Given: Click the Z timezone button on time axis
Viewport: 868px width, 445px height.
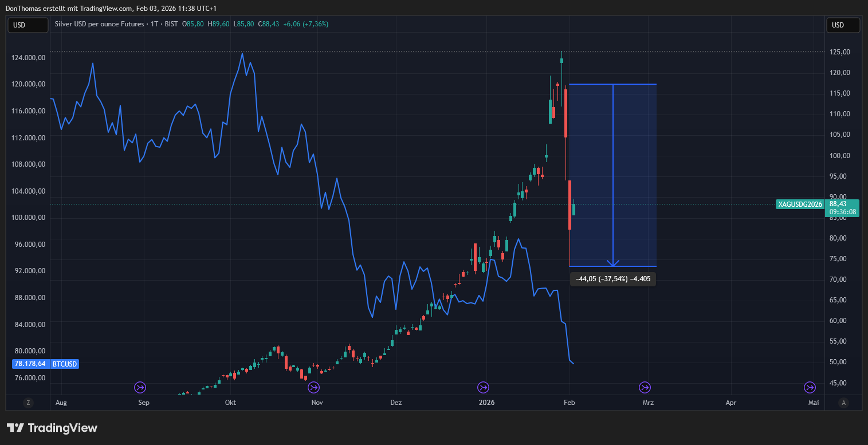Looking at the screenshot, I should [x=28, y=403].
